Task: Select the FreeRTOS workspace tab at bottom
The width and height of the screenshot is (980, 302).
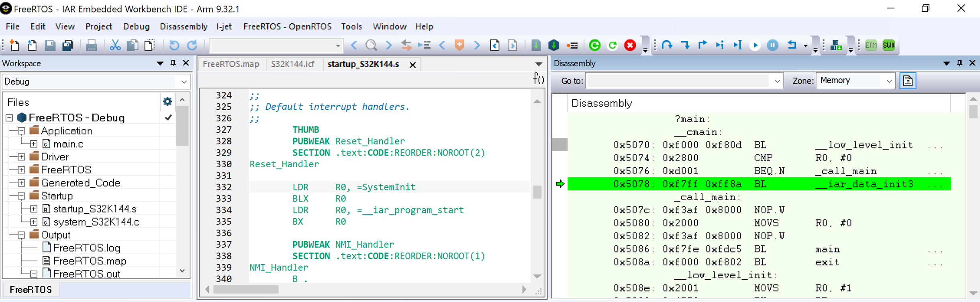Action: point(31,290)
